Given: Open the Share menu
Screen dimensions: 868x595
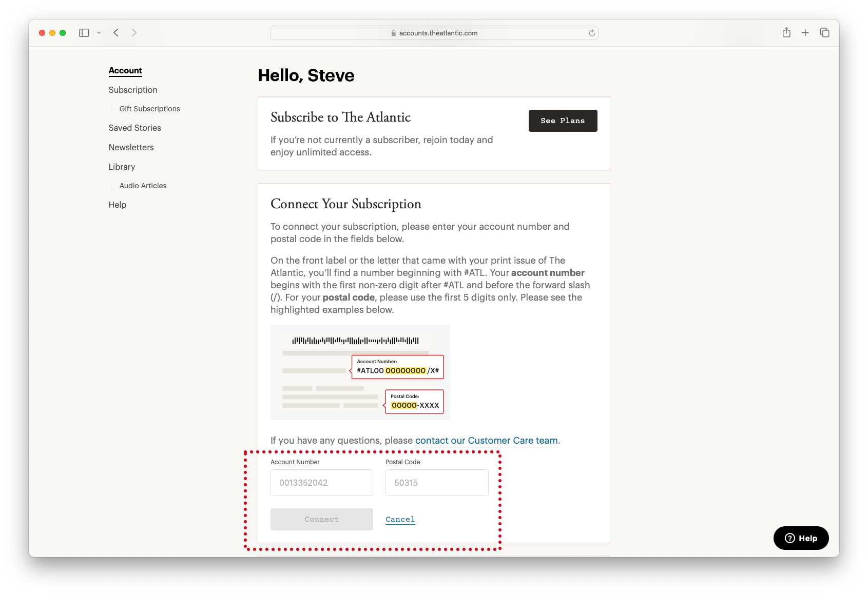Looking at the screenshot, I should [786, 32].
